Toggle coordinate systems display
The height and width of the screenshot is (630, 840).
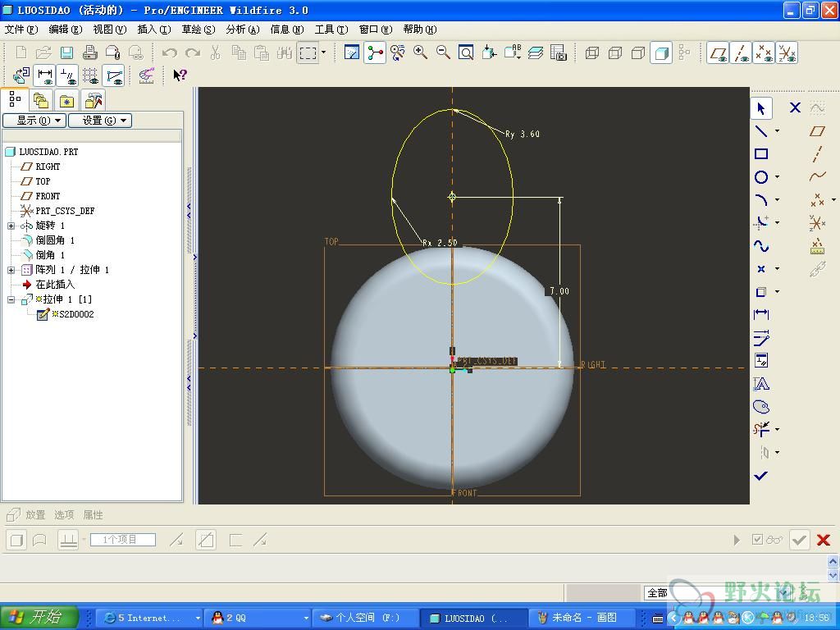click(x=787, y=52)
